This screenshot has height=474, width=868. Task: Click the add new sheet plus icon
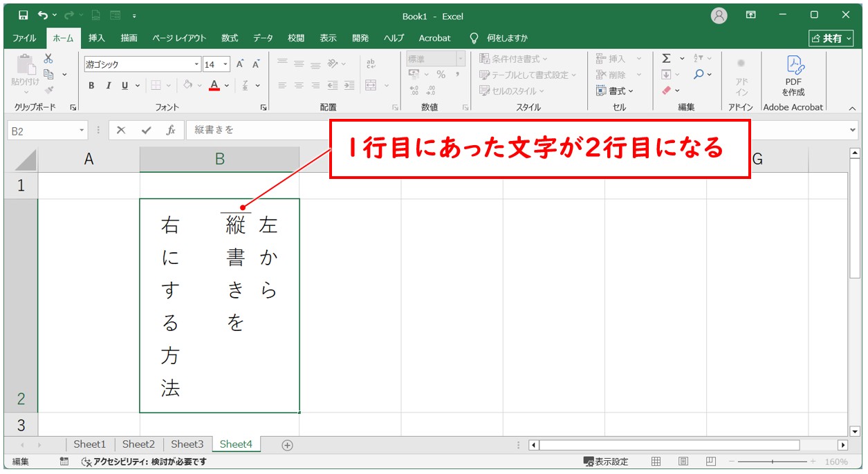[287, 445]
